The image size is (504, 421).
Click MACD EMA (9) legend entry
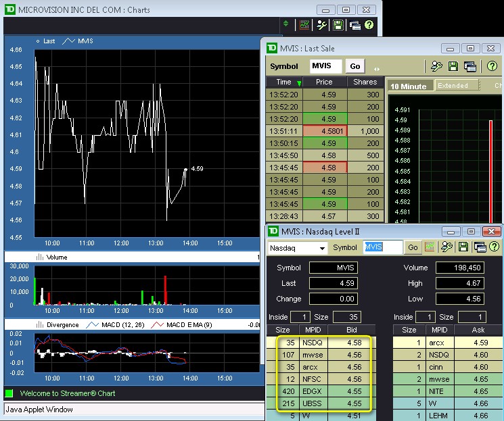pos(181,324)
